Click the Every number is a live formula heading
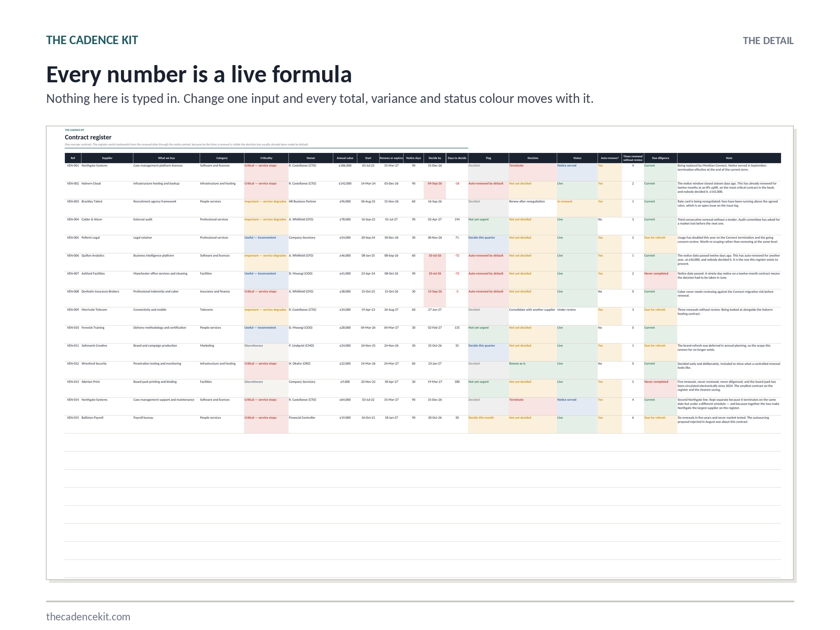 pos(199,74)
